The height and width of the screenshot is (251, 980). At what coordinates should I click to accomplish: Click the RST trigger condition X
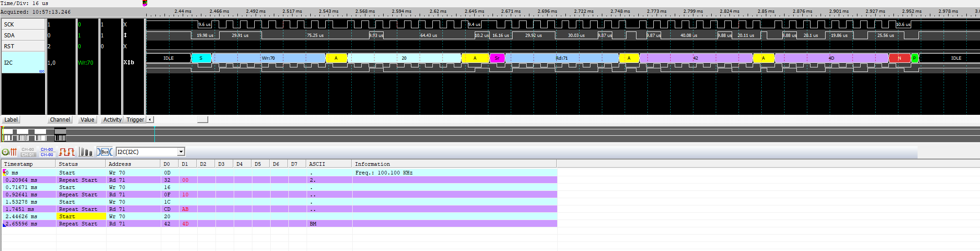[x=125, y=46]
